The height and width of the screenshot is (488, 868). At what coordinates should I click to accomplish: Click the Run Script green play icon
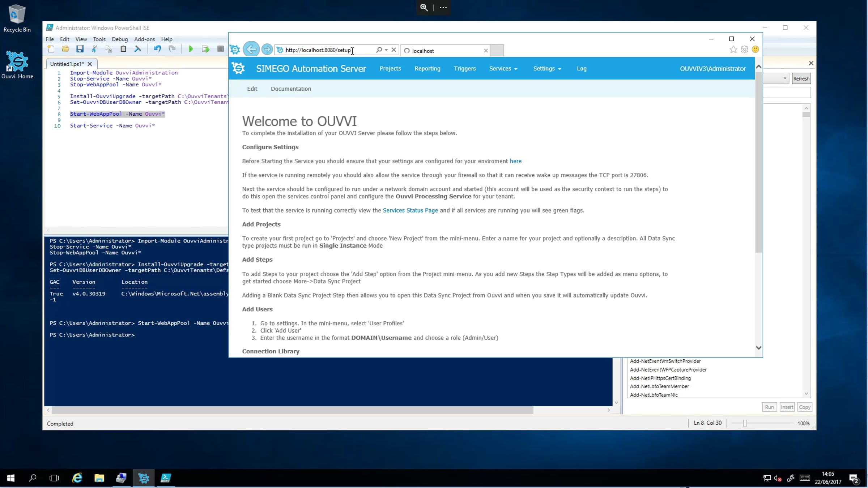point(191,49)
